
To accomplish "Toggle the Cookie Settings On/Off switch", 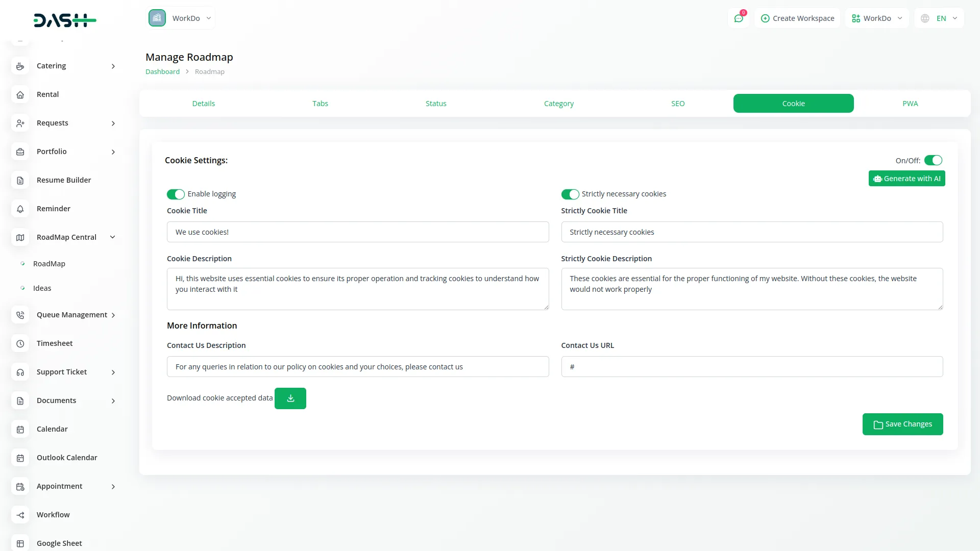I will point(933,160).
